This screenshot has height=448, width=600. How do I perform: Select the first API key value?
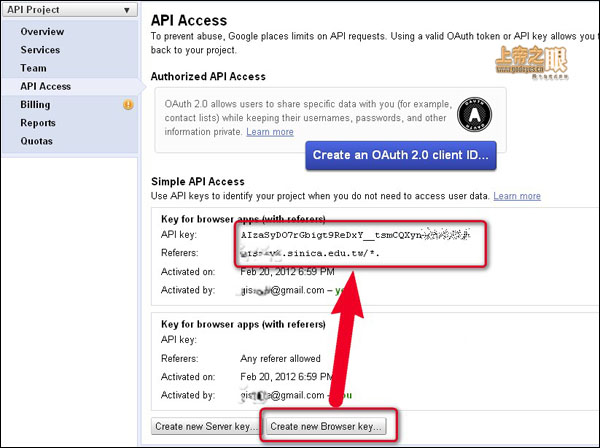pyautogui.click(x=355, y=235)
